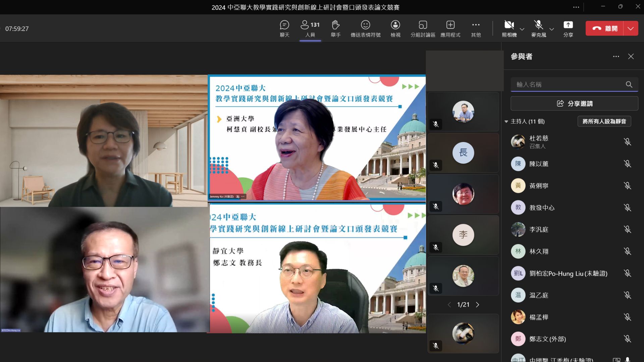Open the 檢視 view options
This screenshot has width=644, height=362.
click(395, 28)
